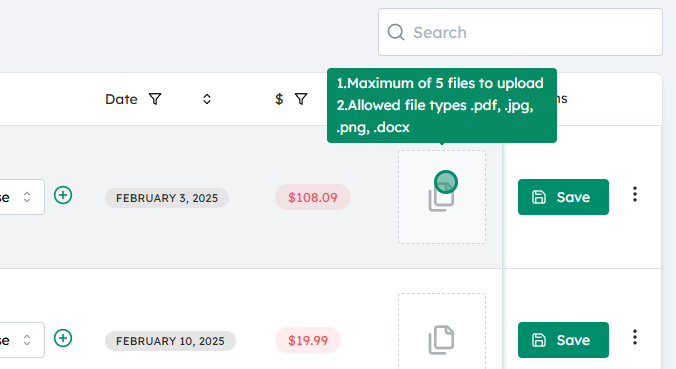The height and width of the screenshot is (369, 676).
Task: Save the February 10, 2025 row
Action: (x=563, y=340)
